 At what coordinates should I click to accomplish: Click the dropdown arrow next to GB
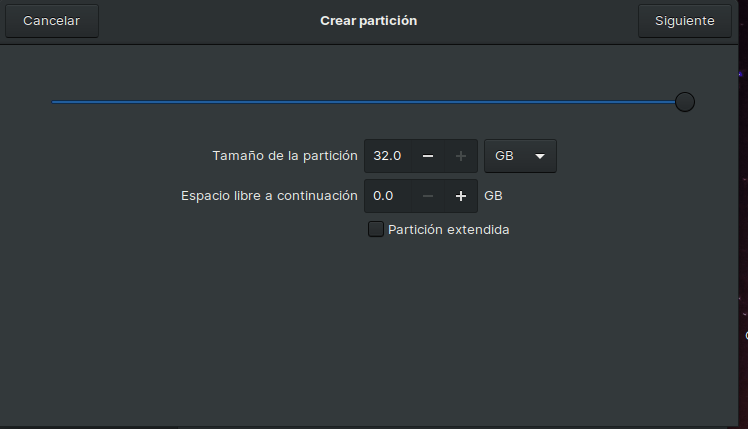[540, 156]
